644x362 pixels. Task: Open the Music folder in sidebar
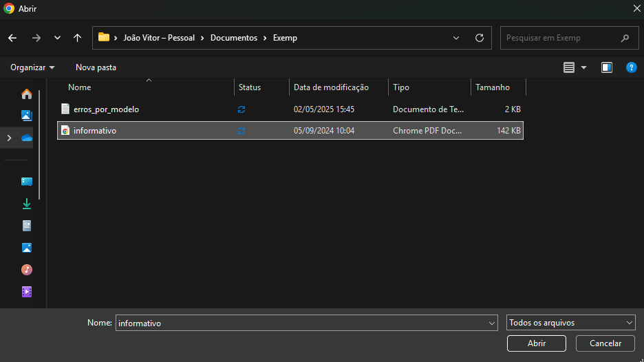[x=27, y=270]
